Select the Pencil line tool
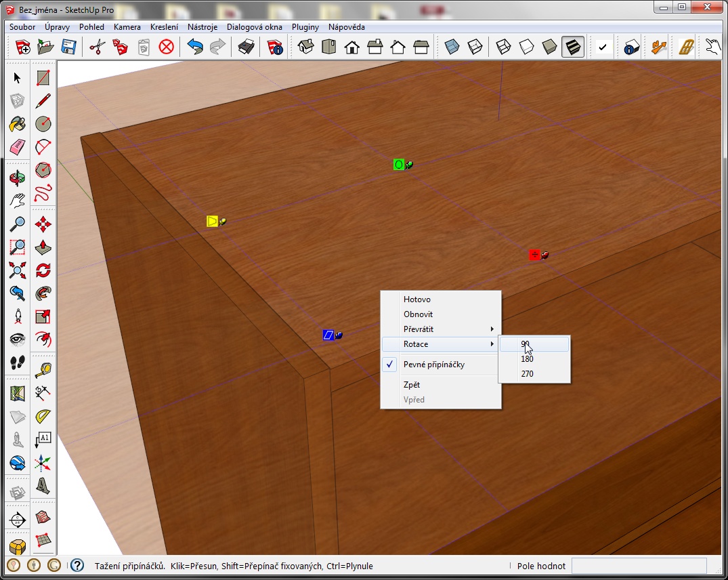The height and width of the screenshot is (580, 728). [x=43, y=101]
